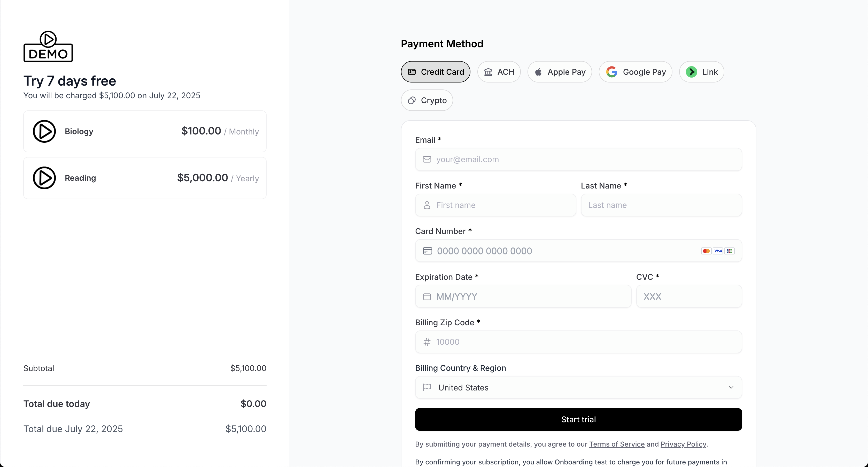The width and height of the screenshot is (868, 467).
Task: Focus the Expiration Date MM/YYYY field
Action: 523,296
